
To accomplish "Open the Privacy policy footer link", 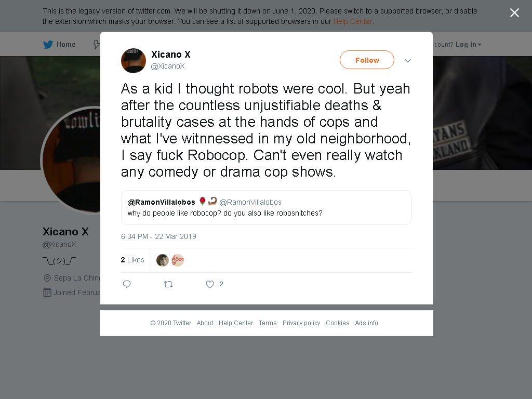I will pos(301,323).
